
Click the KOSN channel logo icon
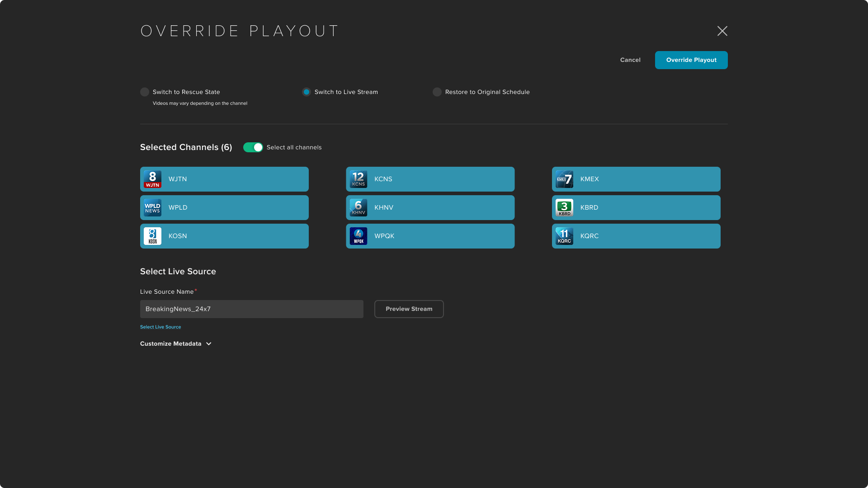click(152, 236)
